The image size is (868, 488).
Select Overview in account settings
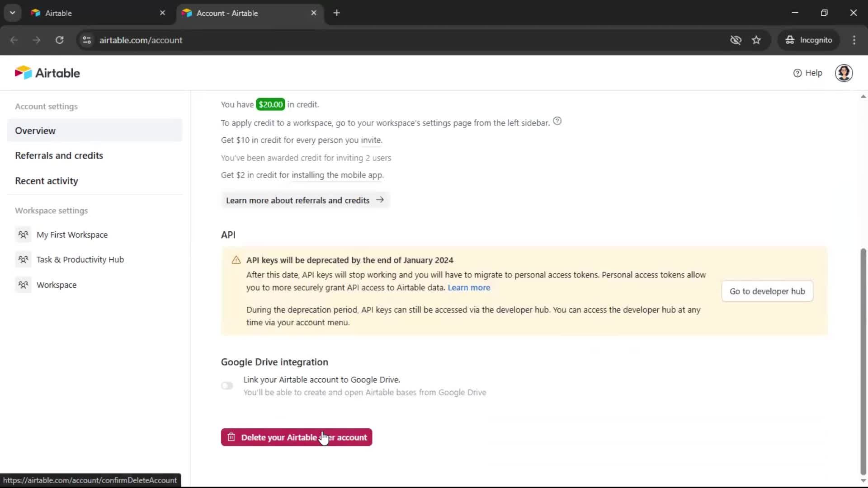(x=94, y=131)
